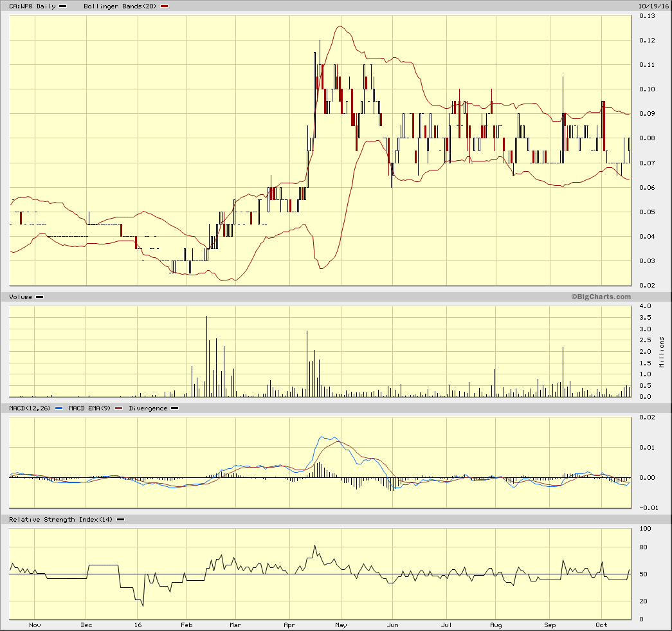Click the 0.02 price axis label
This screenshot has width=672, height=631.
647,285
